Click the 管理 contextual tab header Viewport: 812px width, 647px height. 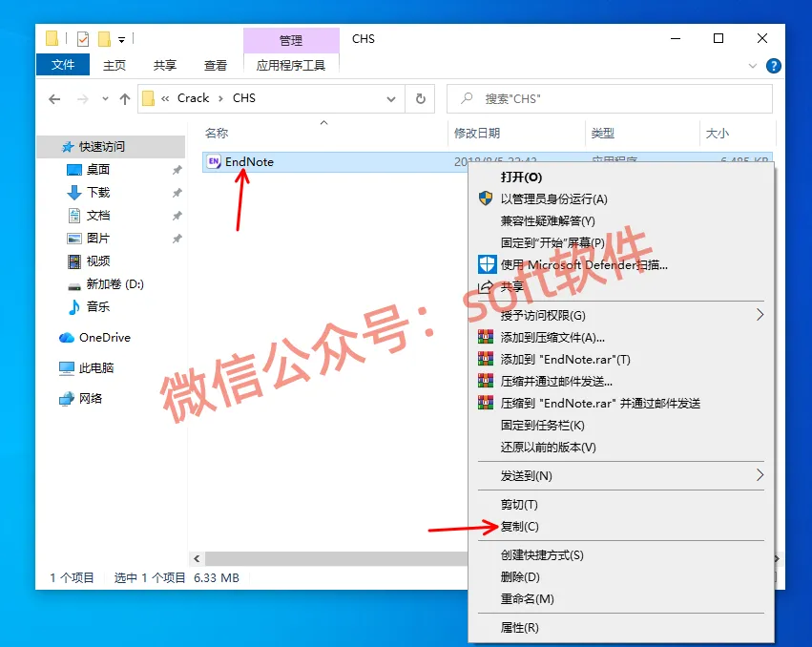point(291,40)
